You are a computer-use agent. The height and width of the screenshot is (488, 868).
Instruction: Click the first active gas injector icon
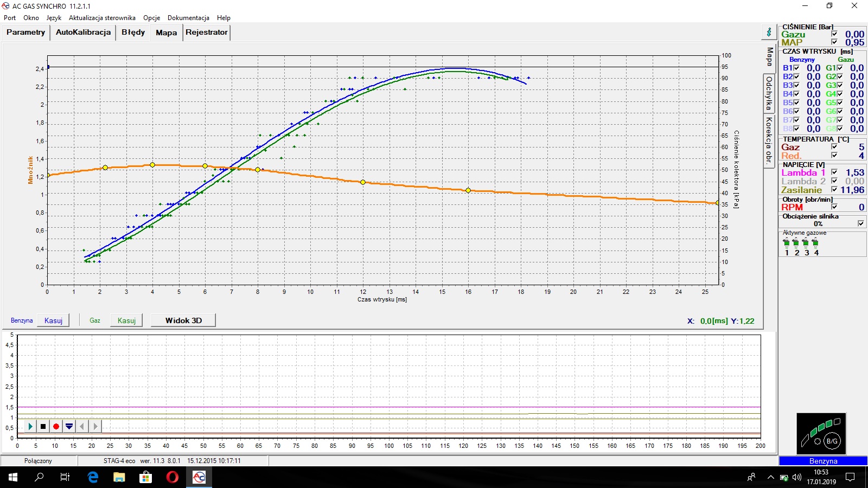point(787,243)
